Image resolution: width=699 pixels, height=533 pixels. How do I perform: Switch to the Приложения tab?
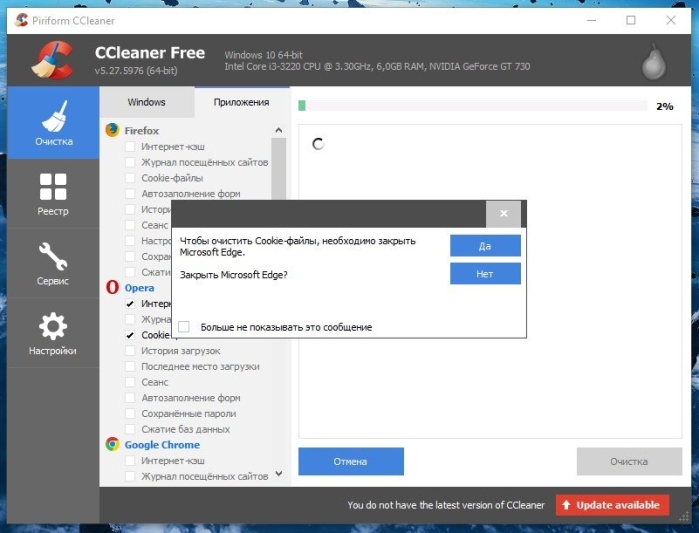click(x=242, y=102)
